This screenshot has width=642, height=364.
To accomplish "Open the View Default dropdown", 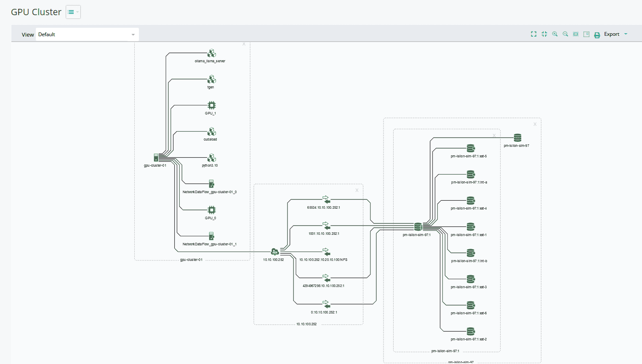I will point(87,35).
